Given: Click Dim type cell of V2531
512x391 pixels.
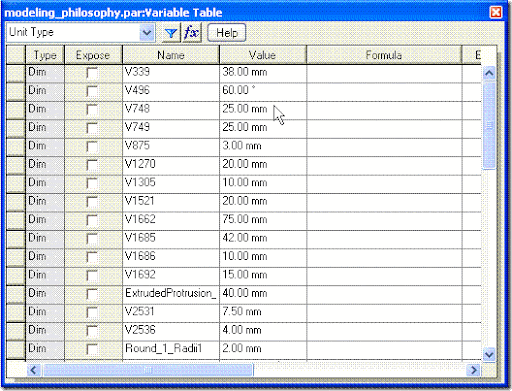Looking at the screenshot, I should (x=45, y=312).
